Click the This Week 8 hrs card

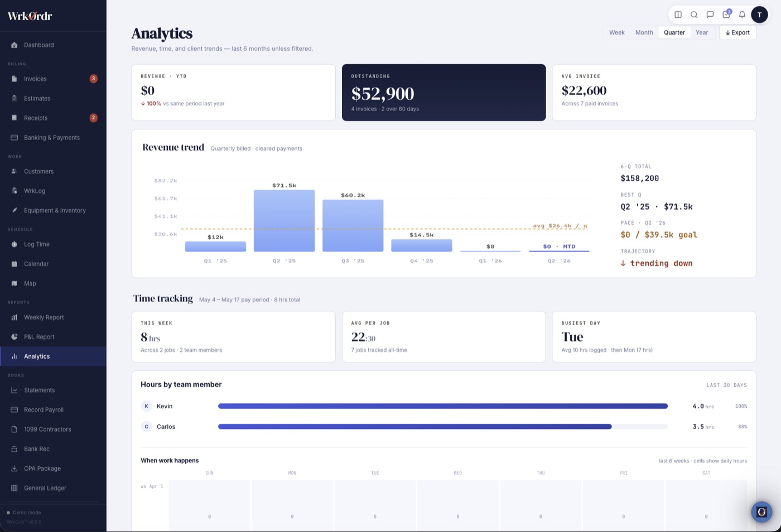click(233, 337)
